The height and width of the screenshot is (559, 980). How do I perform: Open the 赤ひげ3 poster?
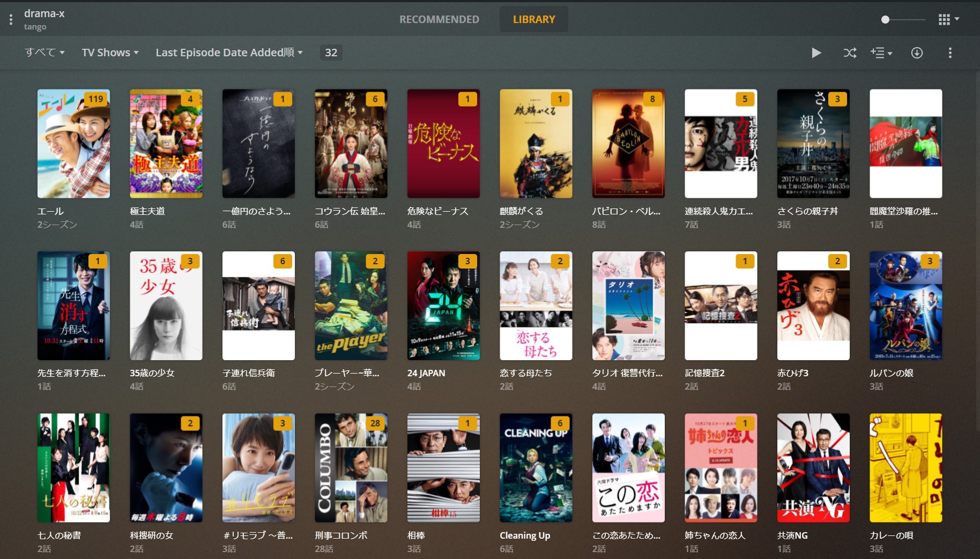click(x=813, y=305)
